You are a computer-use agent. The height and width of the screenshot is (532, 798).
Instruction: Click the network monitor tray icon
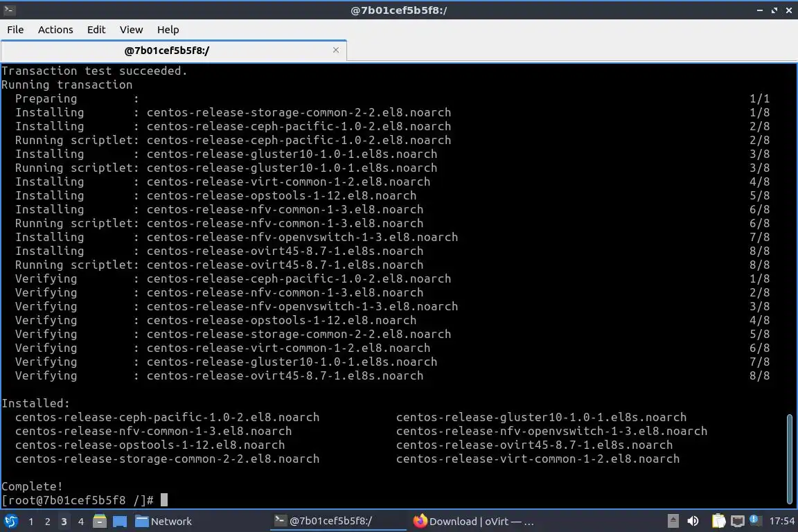(738, 521)
